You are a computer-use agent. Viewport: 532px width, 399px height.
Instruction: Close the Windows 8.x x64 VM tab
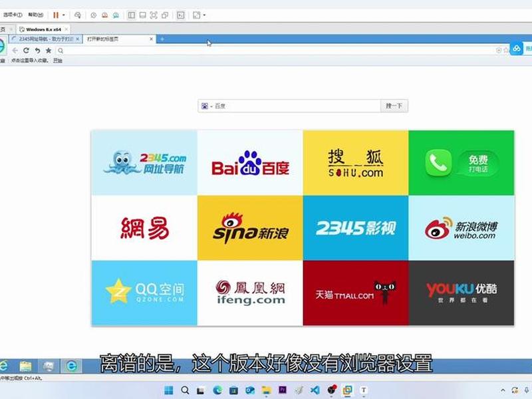66,29
